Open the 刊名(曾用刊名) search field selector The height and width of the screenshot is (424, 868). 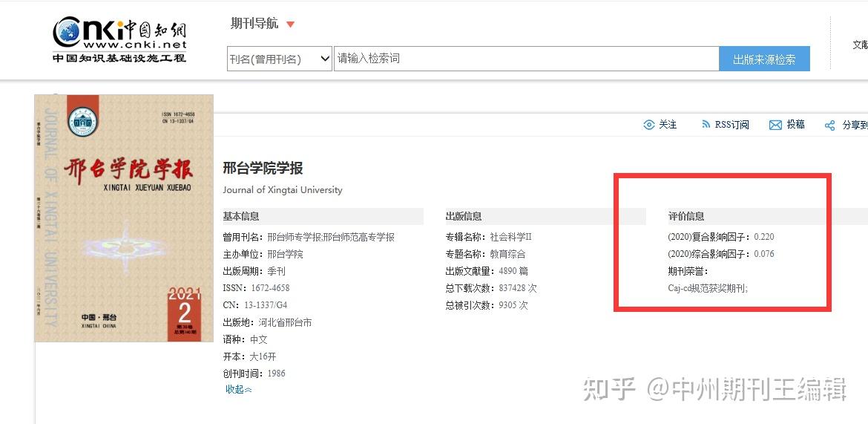[280, 59]
